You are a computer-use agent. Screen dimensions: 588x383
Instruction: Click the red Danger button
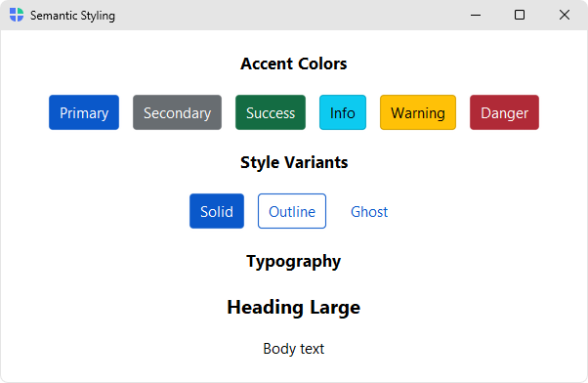click(x=504, y=112)
